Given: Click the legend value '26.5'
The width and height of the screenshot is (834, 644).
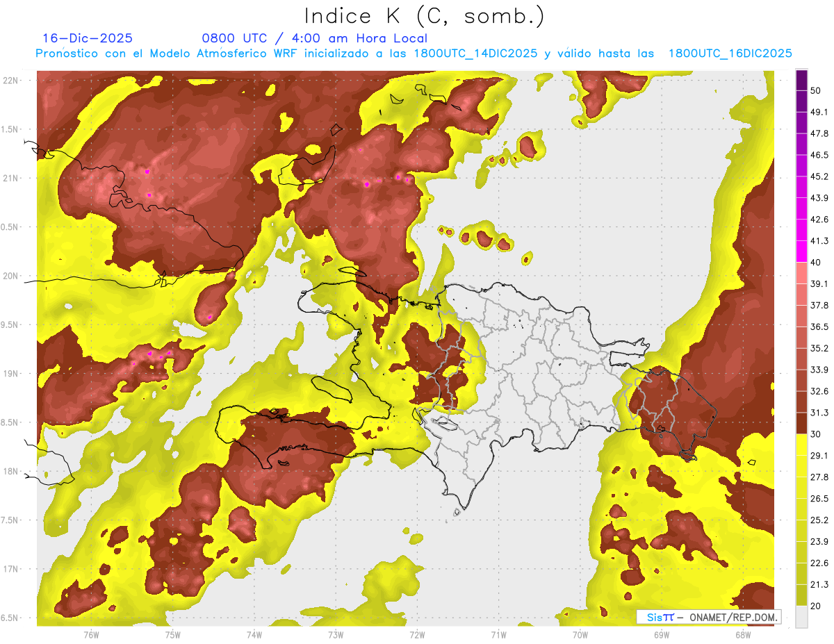Looking at the screenshot, I should (x=819, y=498).
